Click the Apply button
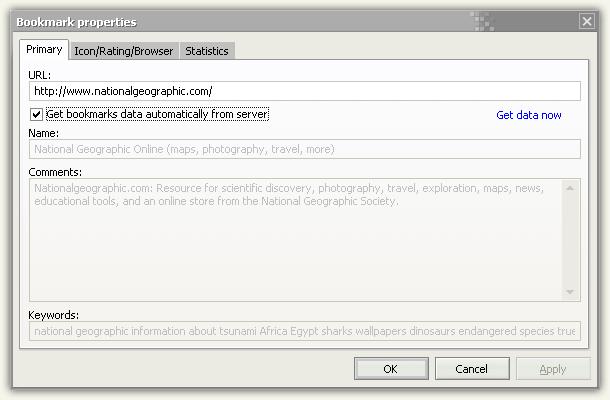This screenshot has height=400, width=610. tap(553, 369)
